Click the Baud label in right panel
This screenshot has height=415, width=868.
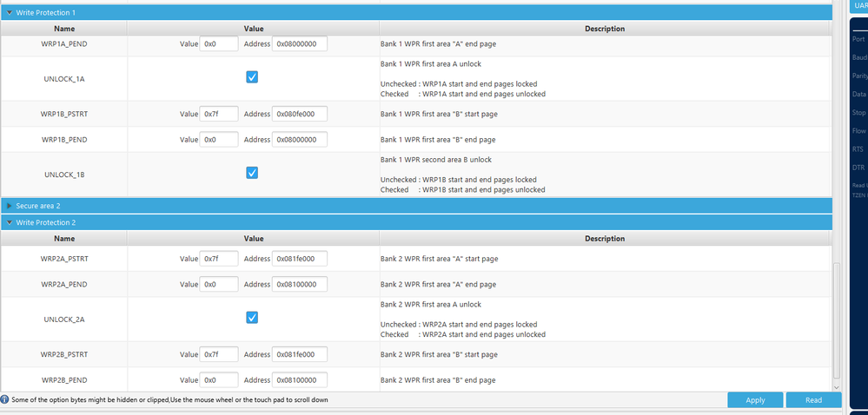(859, 57)
